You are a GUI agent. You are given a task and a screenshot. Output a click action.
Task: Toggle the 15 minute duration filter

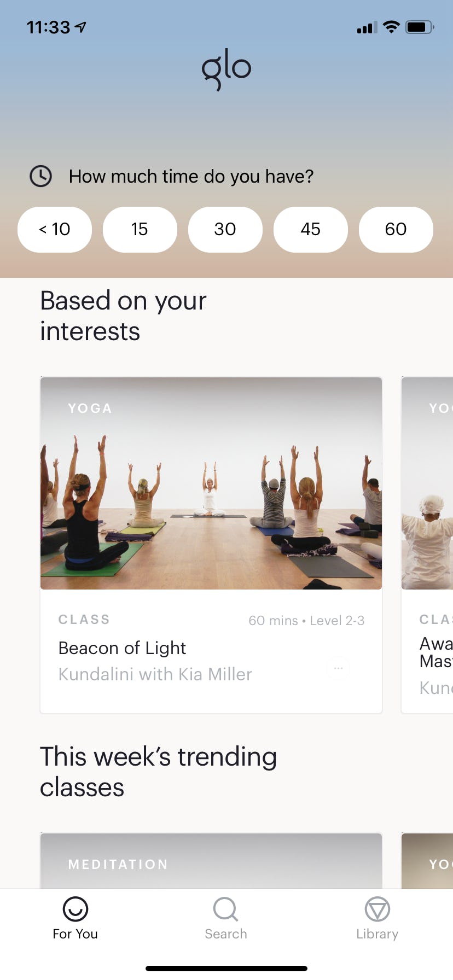point(140,230)
